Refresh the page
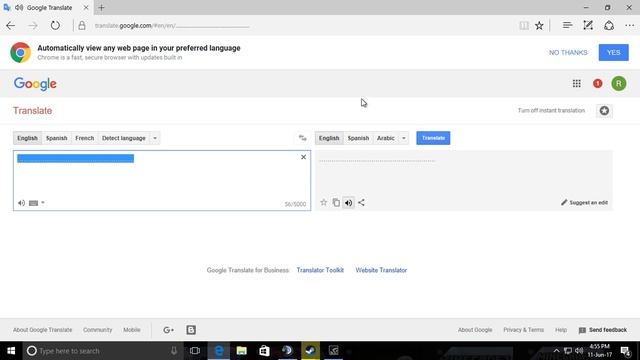The height and width of the screenshot is (360, 640). (x=55, y=26)
